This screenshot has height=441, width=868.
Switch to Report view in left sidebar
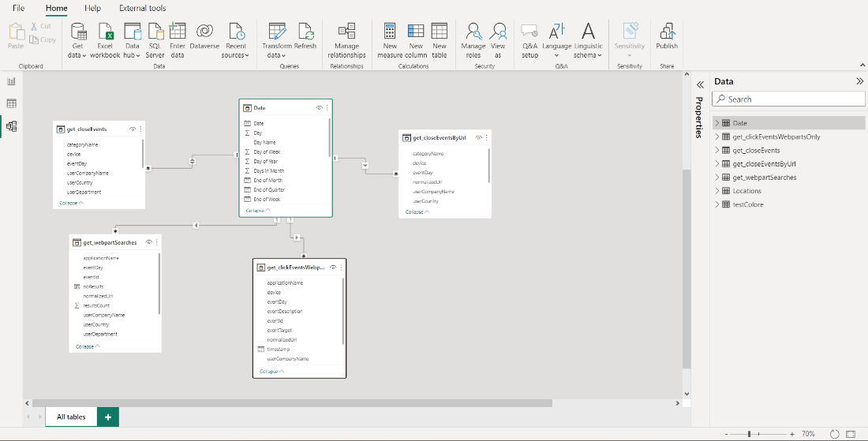(12, 81)
